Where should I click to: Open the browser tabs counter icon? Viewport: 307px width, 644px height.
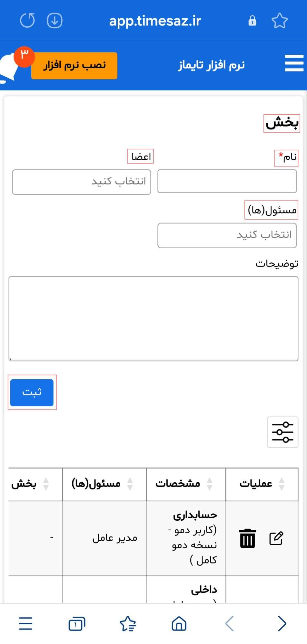click(x=77, y=624)
